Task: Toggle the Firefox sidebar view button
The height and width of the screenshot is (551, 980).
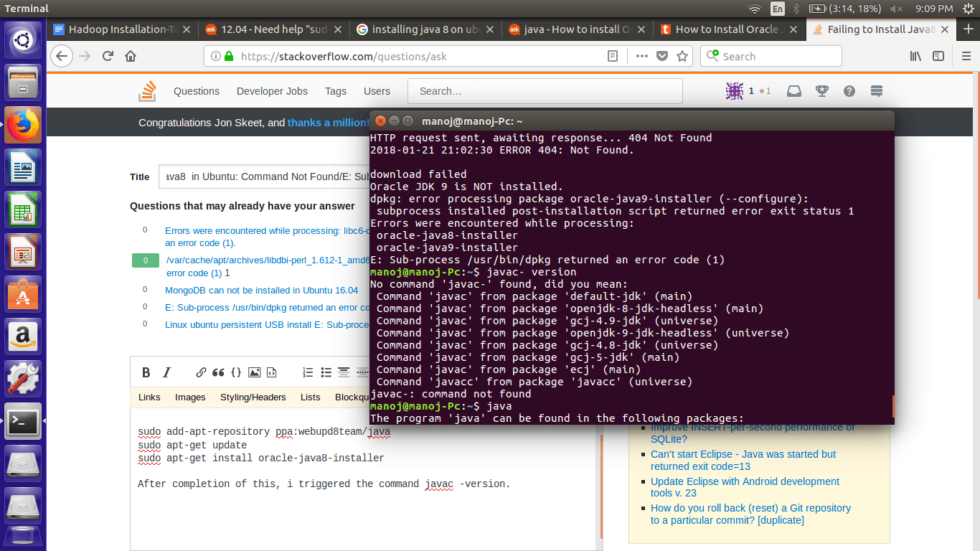Action: point(938,56)
